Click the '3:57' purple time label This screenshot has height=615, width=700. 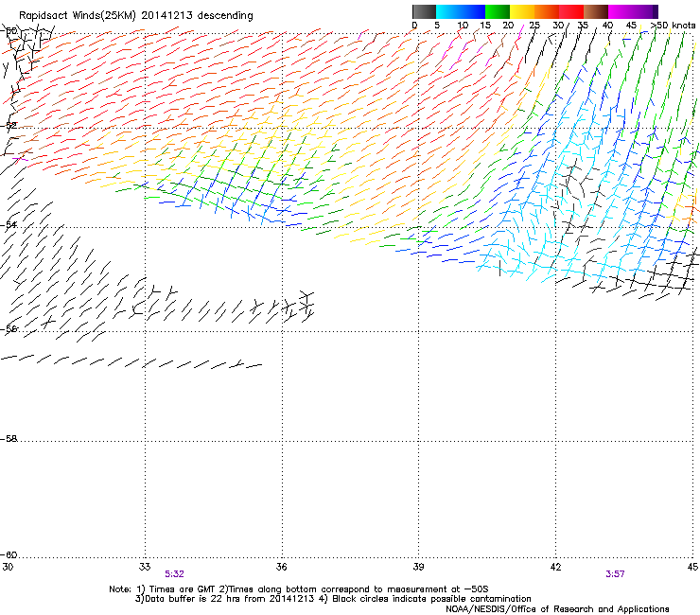615,574
